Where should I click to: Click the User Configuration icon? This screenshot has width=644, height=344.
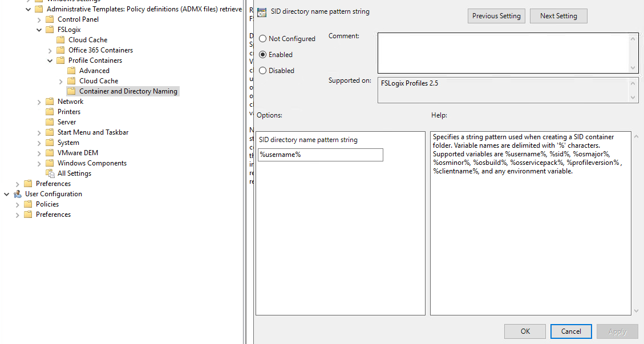point(17,194)
